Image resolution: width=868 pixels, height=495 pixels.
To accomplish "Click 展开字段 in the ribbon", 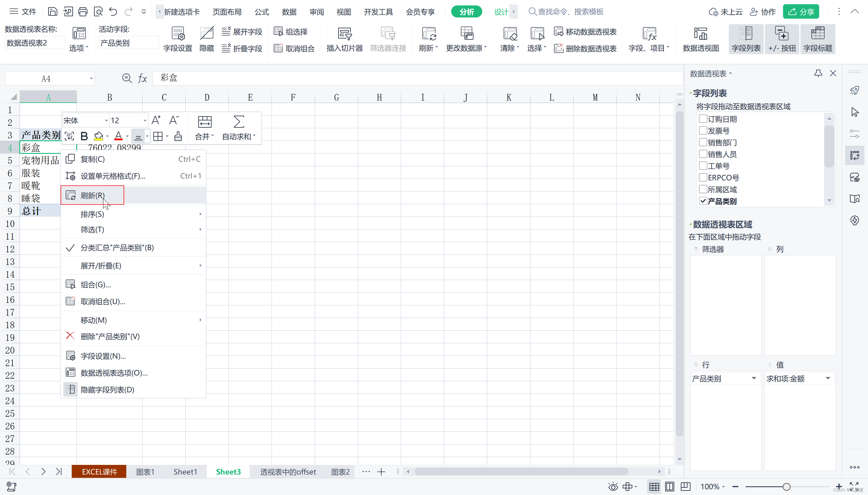I will click(242, 32).
